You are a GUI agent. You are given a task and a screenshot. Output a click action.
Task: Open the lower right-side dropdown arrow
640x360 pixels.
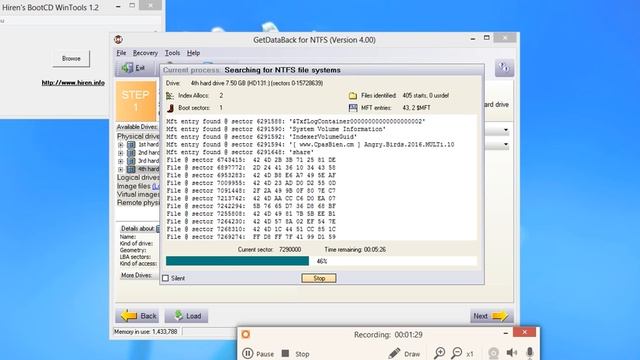(x=506, y=144)
